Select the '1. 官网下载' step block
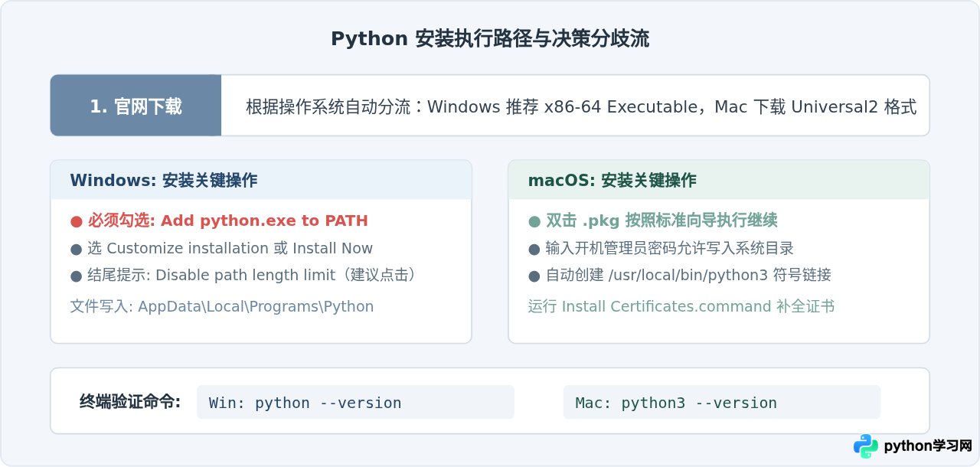980x467 pixels. coord(136,106)
